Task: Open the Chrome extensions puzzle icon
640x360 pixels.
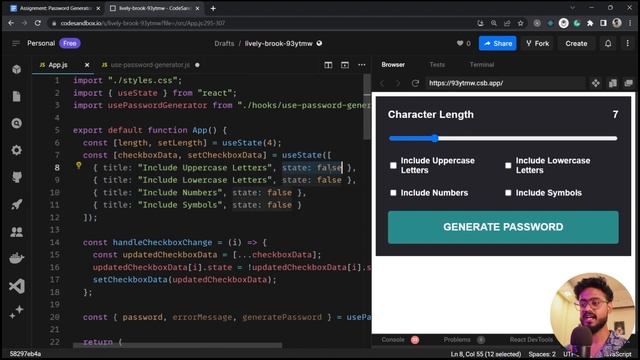Action: (x=590, y=23)
